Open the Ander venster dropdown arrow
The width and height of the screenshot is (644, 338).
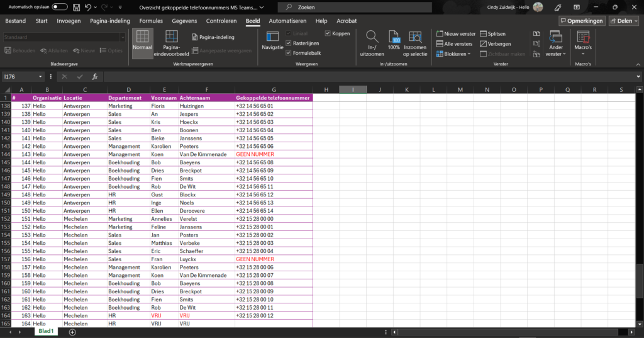coord(564,54)
